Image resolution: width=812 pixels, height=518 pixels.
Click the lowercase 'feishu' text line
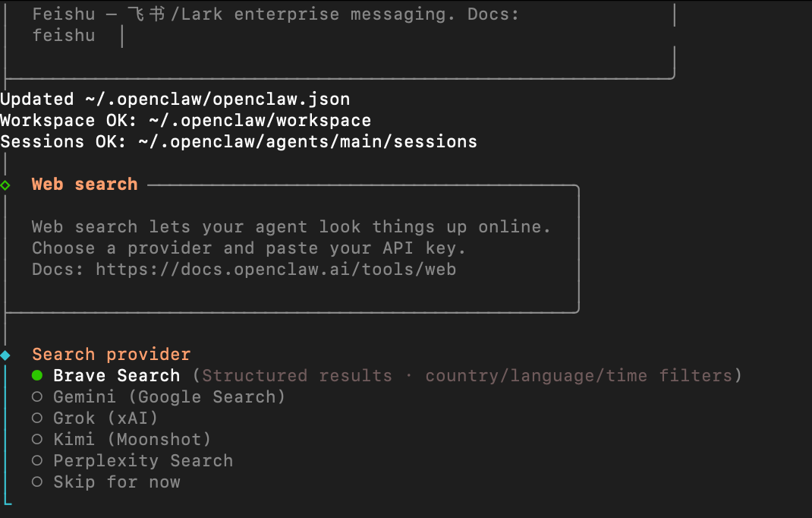point(64,35)
